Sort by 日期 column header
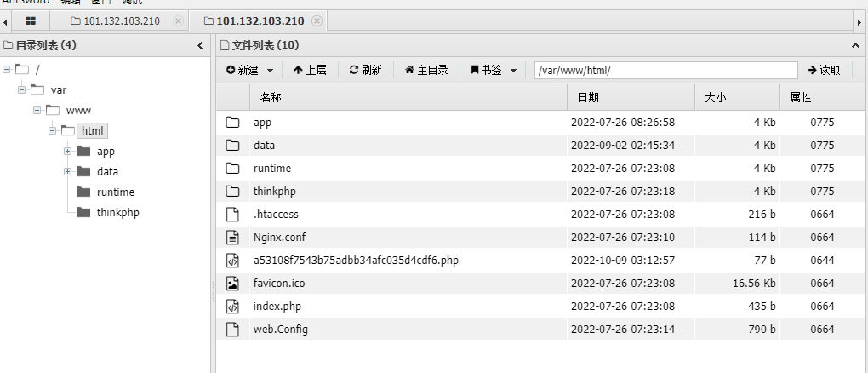The height and width of the screenshot is (373, 868). click(631, 98)
